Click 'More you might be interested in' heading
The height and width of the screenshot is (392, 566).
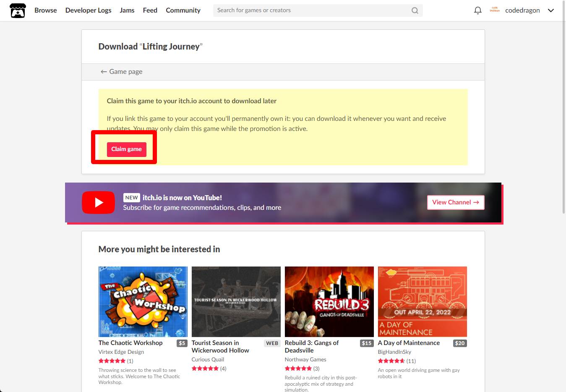[x=159, y=249]
